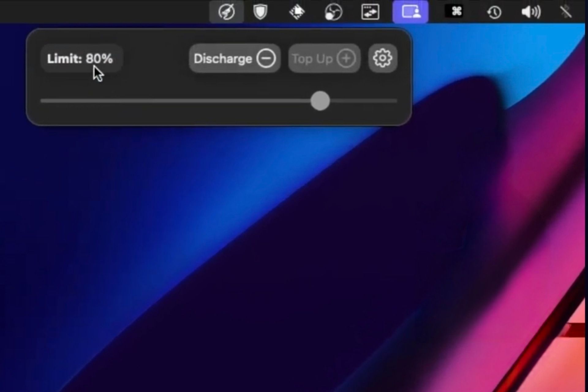This screenshot has height=392, width=588.
Task: Click the rocket menu bar icon
Action: click(227, 12)
